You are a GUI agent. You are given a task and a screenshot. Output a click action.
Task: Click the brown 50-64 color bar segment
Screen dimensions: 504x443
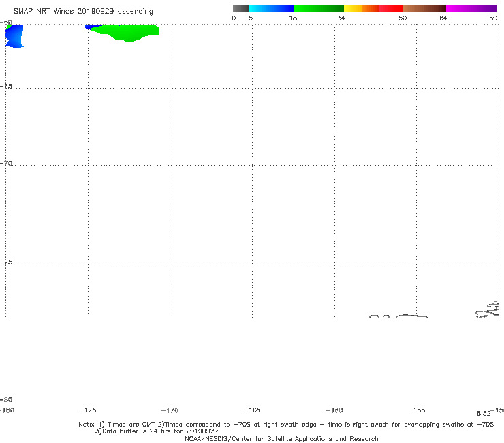pos(424,8)
